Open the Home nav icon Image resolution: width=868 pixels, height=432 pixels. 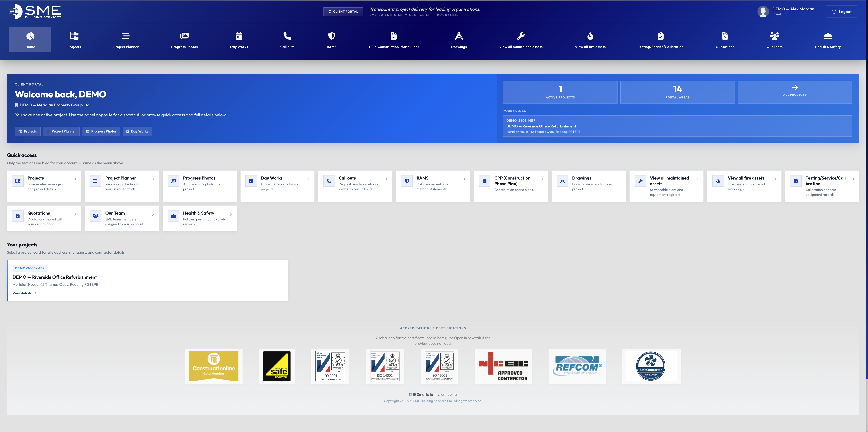coord(30,36)
